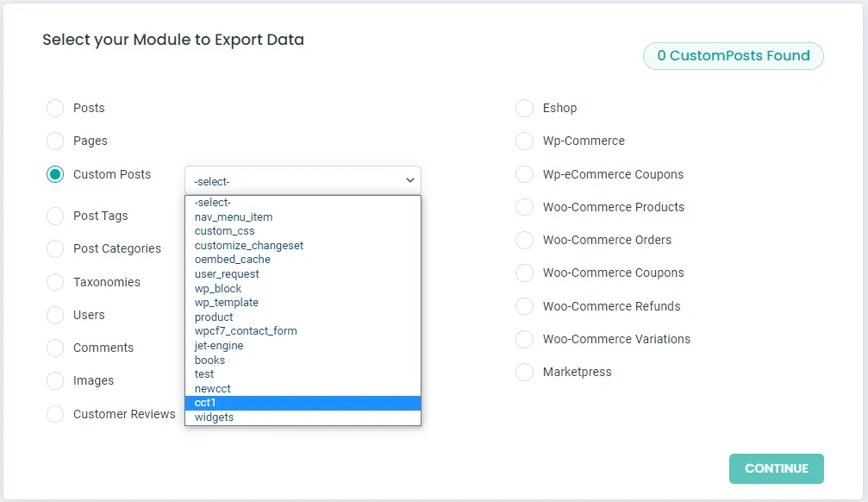Select the Images radio button
This screenshot has height=502, width=868.
[x=55, y=380]
